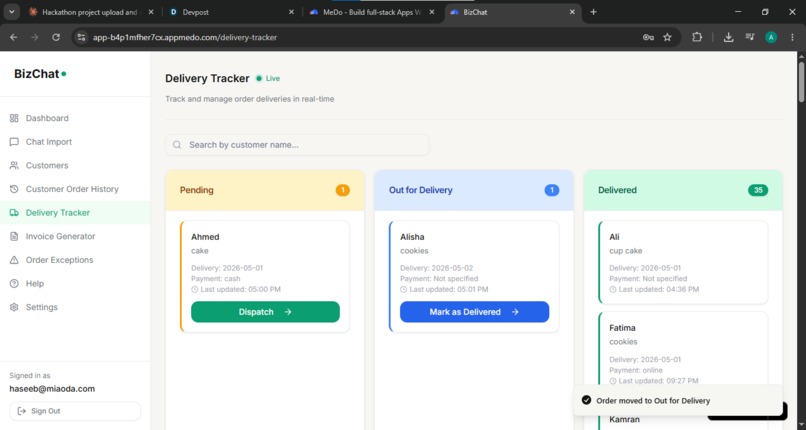Go to the Customers page

point(47,165)
